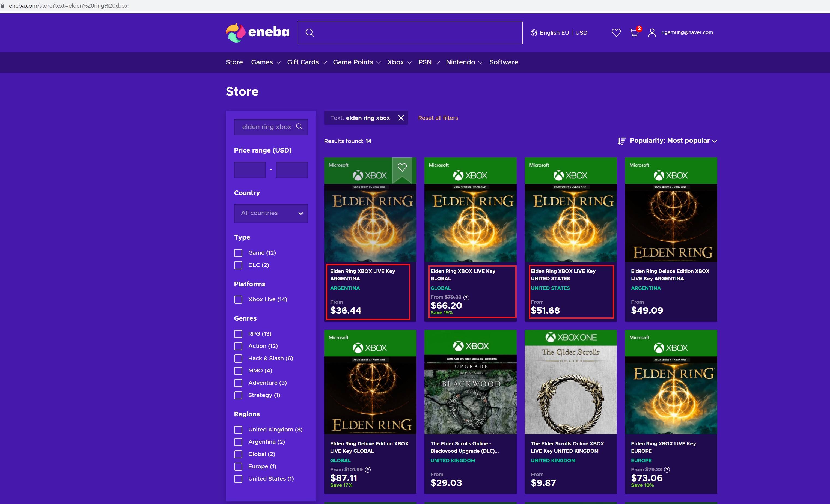Open Elden Ring Deluxe Edition GLOBAL cover image
The height and width of the screenshot is (504, 830).
pos(370,382)
